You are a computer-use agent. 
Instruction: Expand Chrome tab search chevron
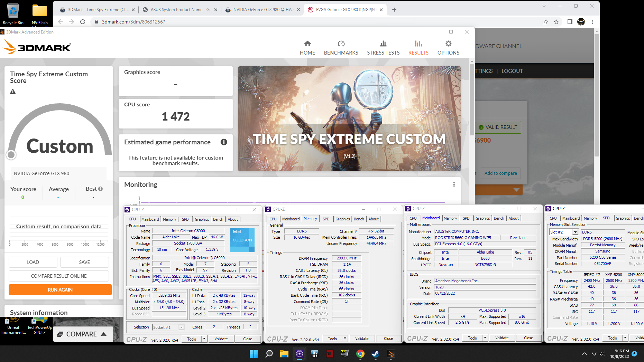point(544,6)
